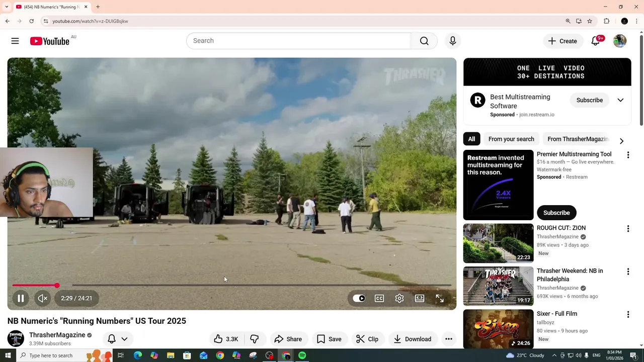Image resolution: width=644 pixels, height=362 pixels.
Task: Click the black Subscribe button on Restream ad
Action: [556, 213]
